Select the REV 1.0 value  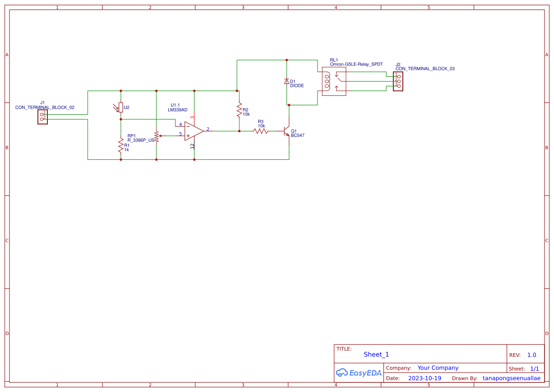point(532,354)
